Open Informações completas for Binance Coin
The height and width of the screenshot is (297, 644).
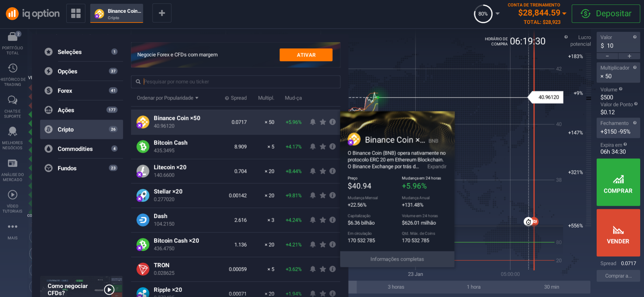pos(397,259)
